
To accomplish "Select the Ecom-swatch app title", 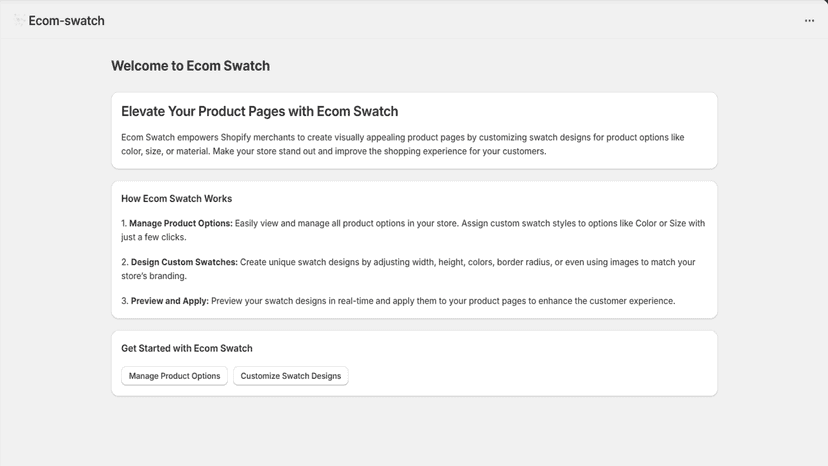I will point(67,21).
